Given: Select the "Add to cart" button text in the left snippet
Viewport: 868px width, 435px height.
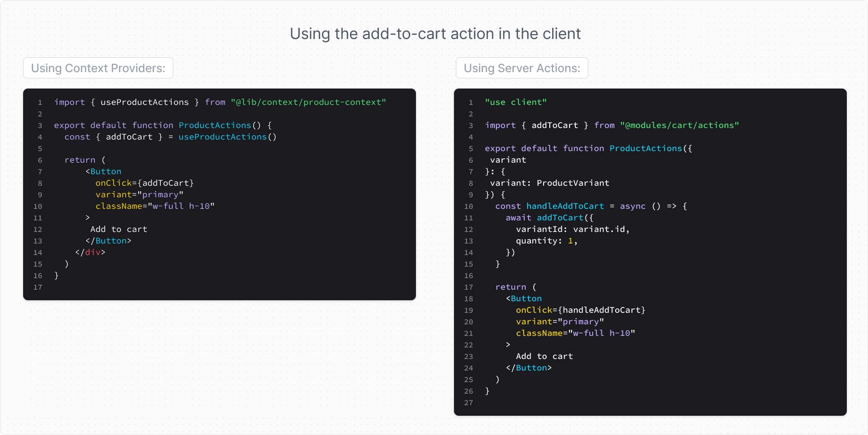Looking at the screenshot, I should pyautogui.click(x=118, y=229).
